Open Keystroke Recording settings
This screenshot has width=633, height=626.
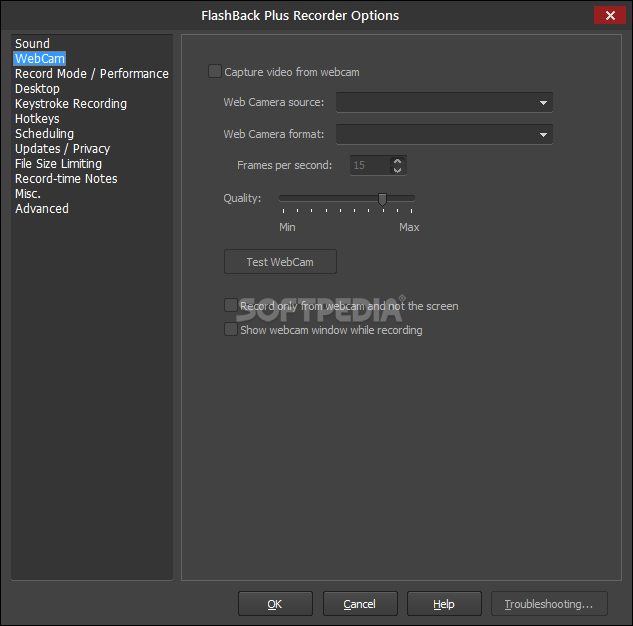(x=71, y=104)
